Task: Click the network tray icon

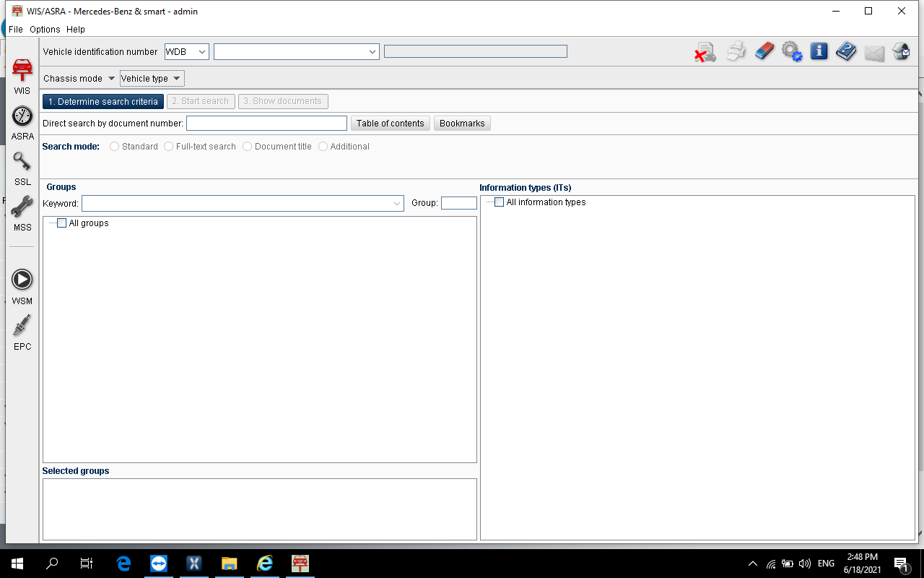Action: click(770, 564)
